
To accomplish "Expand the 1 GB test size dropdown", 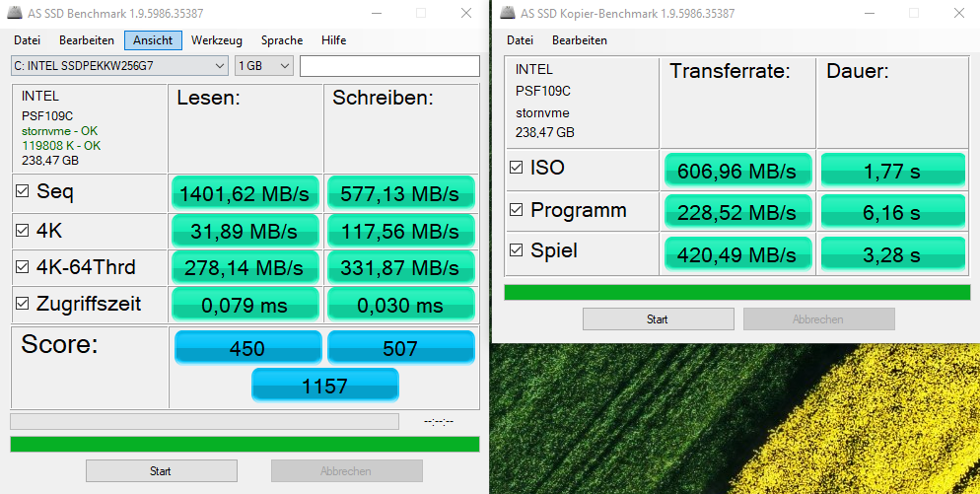I will click(285, 66).
